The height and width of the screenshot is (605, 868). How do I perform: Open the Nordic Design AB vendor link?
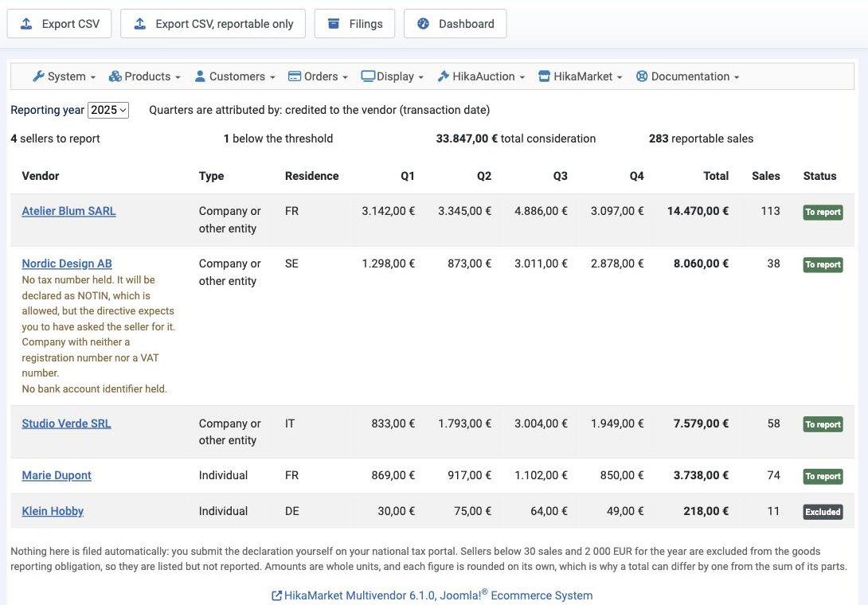tap(67, 263)
